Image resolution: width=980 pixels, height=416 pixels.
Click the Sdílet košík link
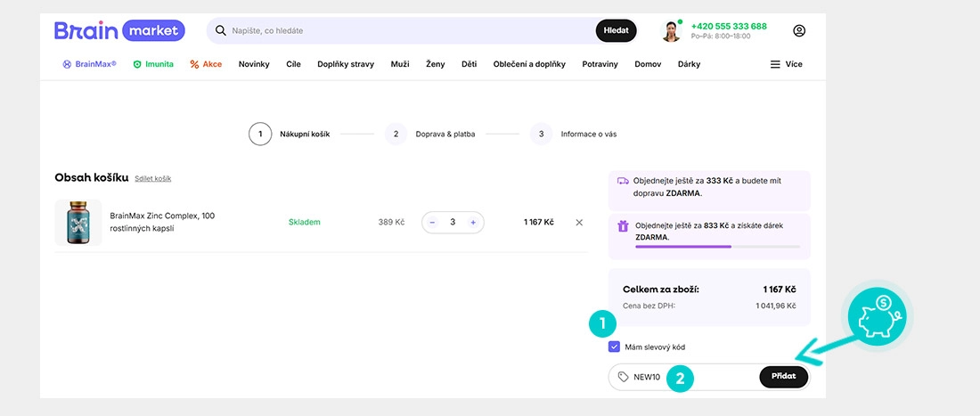(x=153, y=179)
